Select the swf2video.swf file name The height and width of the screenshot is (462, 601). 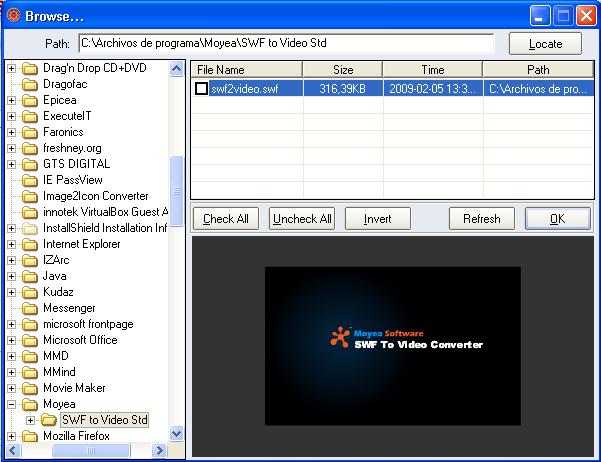[245, 89]
